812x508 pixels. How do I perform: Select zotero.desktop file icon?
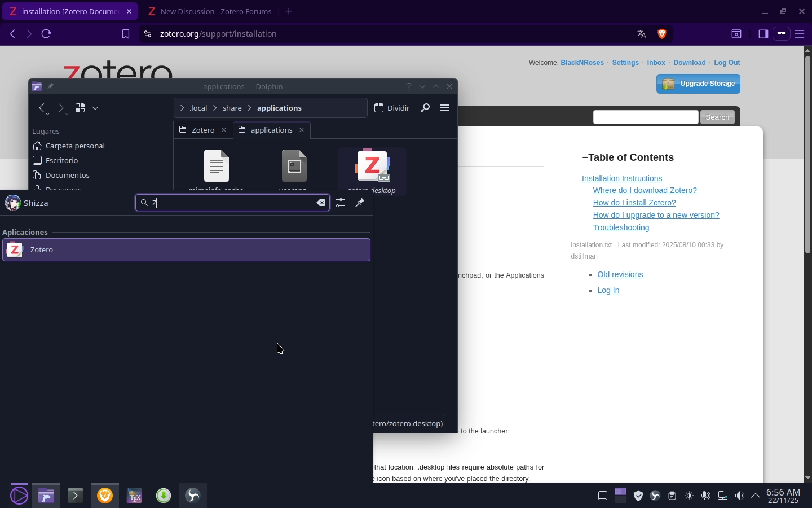[x=372, y=167]
